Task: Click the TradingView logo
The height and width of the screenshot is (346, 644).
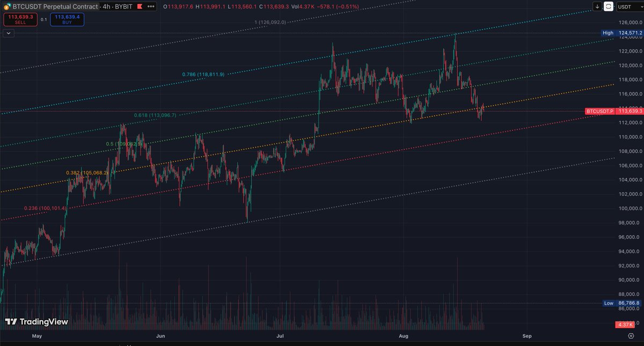Action: (x=36, y=322)
